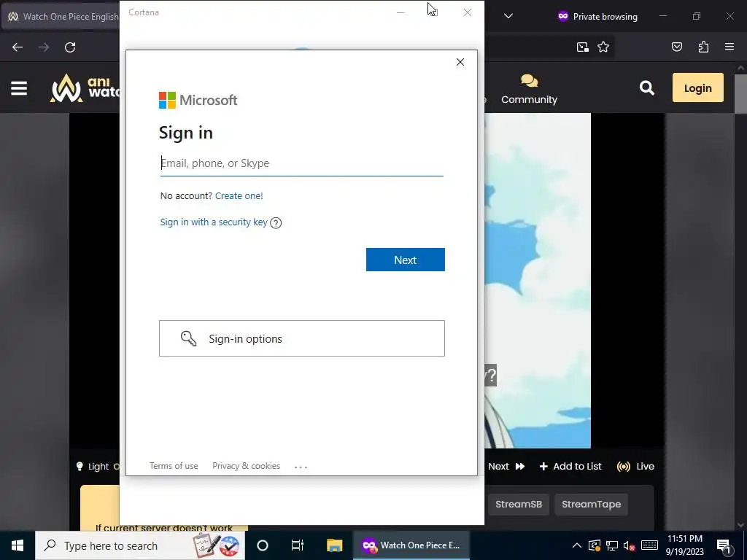Go back in the browser

point(18,47)
